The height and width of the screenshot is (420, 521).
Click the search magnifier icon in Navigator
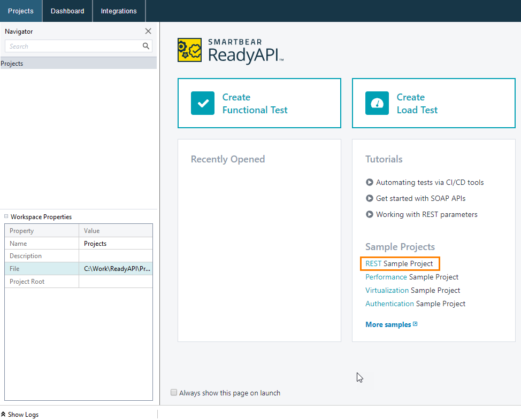coord(146,46)
